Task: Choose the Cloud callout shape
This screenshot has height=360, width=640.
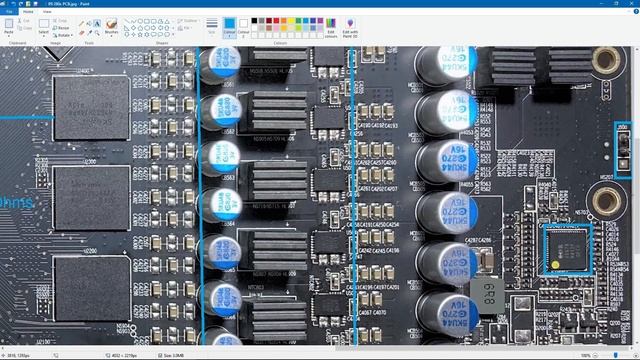Action: tap(167, 35)
